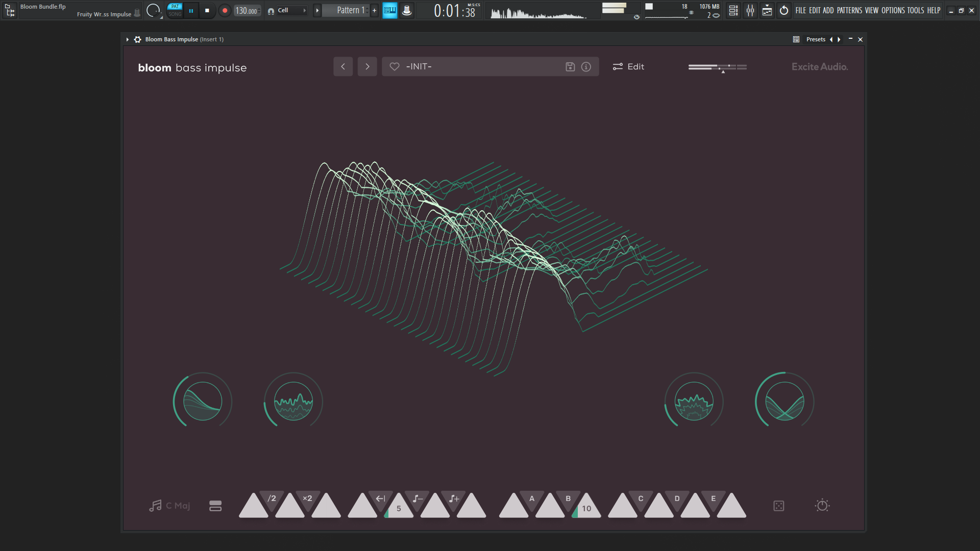Open the PATTERNS menu
The image size is (980, 551).
tap(849, 10)
